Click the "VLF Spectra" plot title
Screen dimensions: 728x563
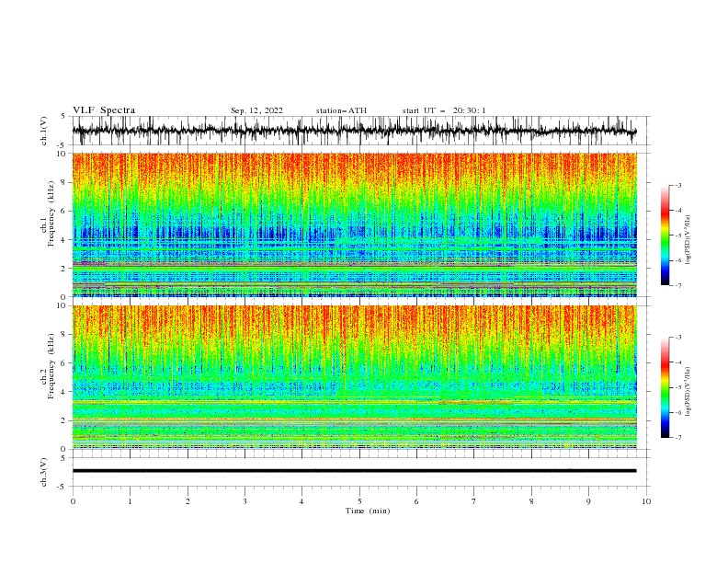point(104,110)
